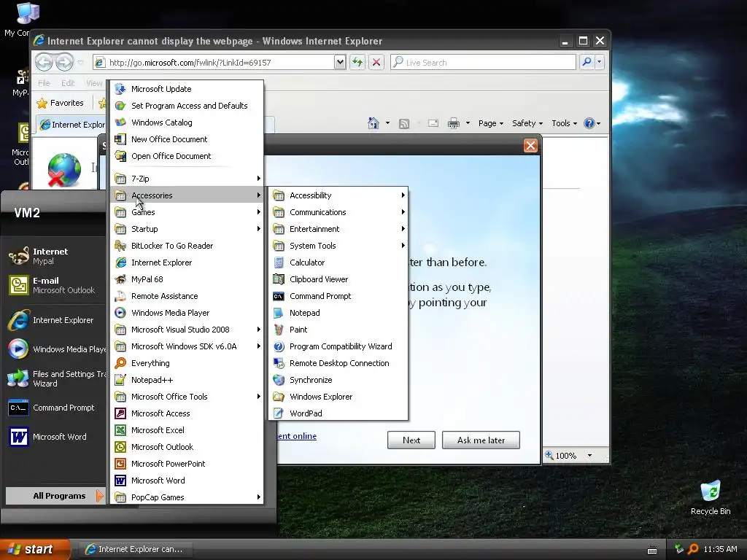Click the IE Stop button
The width and height of the screenshot is (747, 560).
(376, 63)
